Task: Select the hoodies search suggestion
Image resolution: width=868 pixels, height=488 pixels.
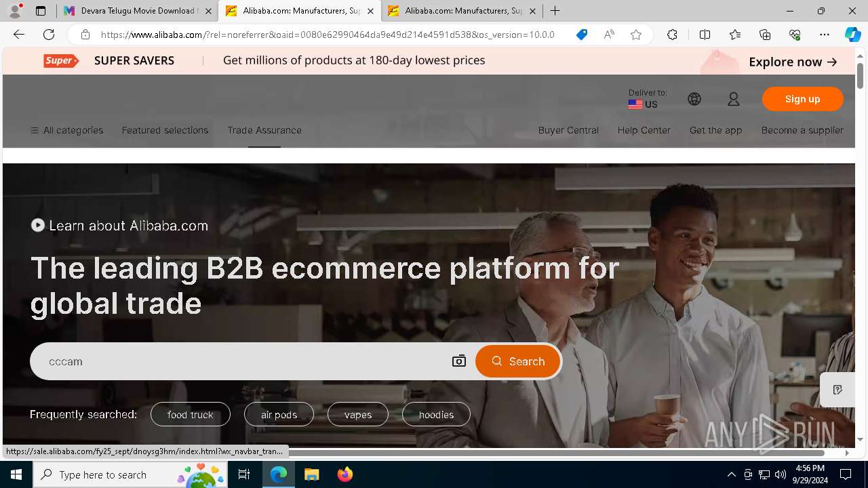Action: pyautogui.click(x=436, y=414)
